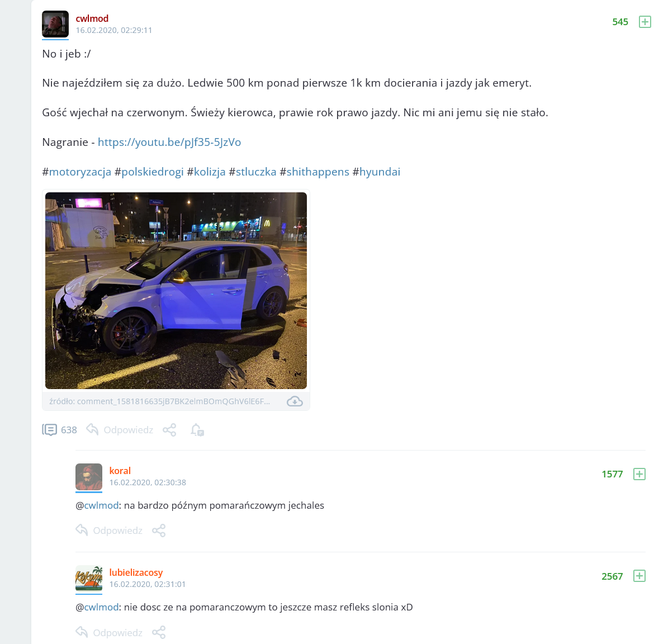
Task: Open cwlmod's profile via the username
Action: pyautogui.click(x=92, y=18)
